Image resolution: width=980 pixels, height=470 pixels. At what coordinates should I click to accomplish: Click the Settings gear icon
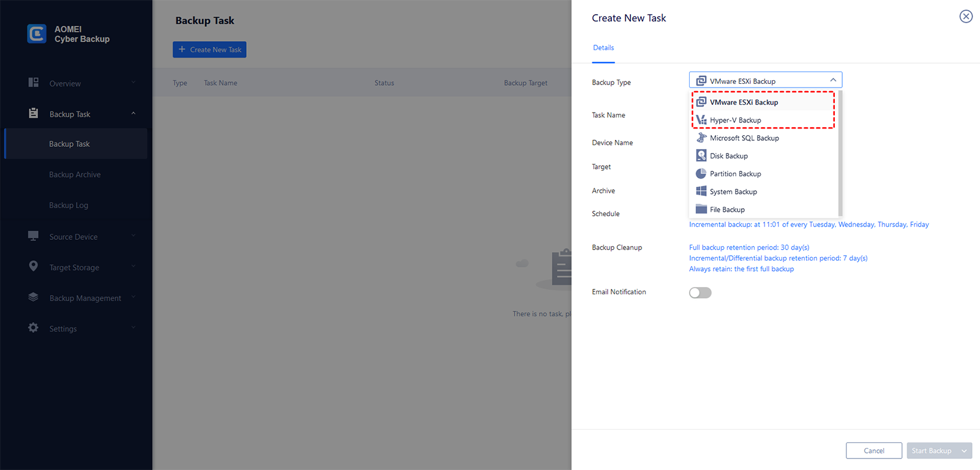coord(34,328)
